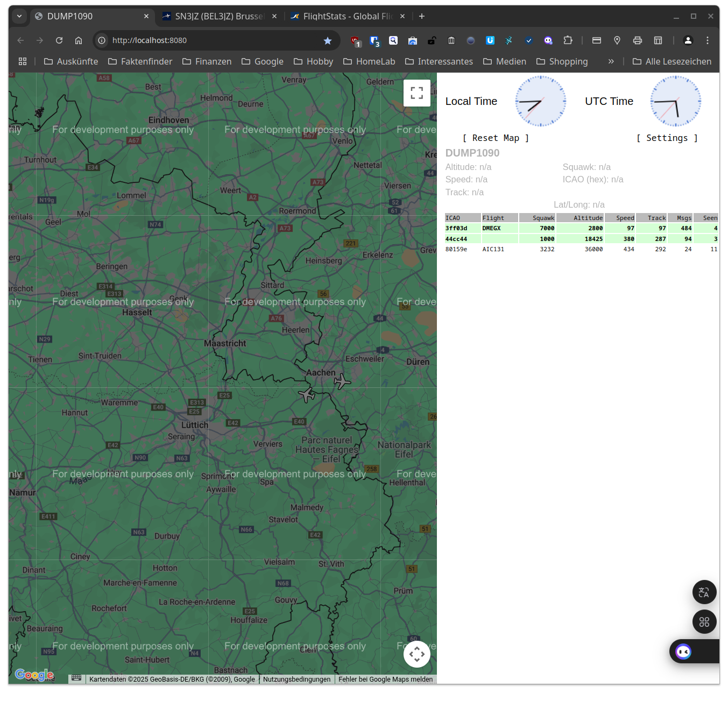Select the aircraft row 3ff03d DMEGX
The image size is (728, 701).
pyautogui.click(x=582, y=228)
